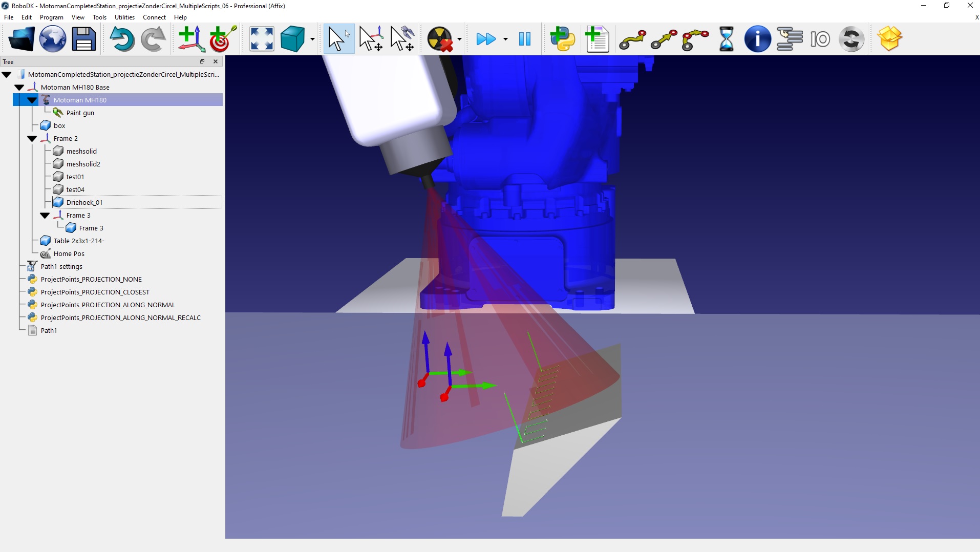
Task: Toggle the Move reference frames cursor tool
Action: [x=371, y=39]
